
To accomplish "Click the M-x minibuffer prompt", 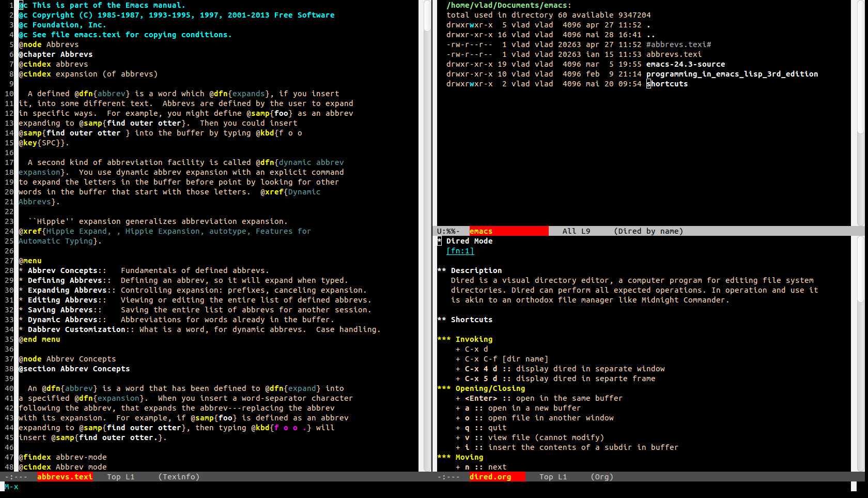I will pos(11,487).
